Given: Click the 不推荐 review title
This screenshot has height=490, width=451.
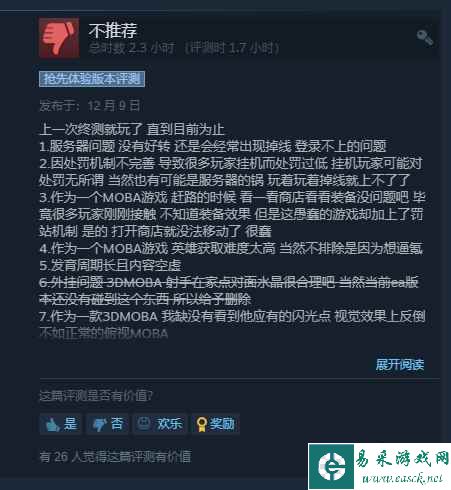Looking at the screenshot, I should pyautogui.click(x=113, y=30).
